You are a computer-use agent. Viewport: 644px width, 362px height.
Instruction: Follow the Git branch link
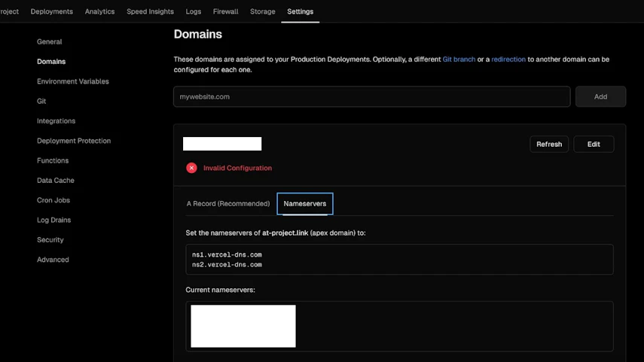[459, 59]
